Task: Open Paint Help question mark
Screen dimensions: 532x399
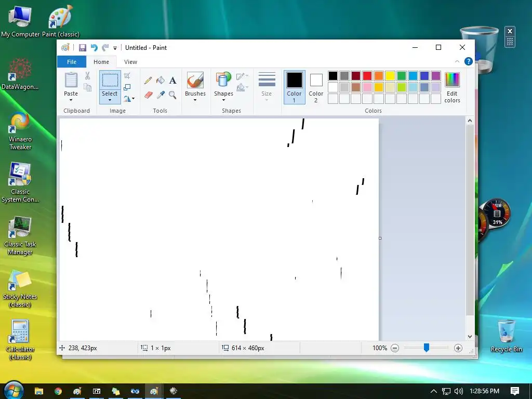Action: 469,61
